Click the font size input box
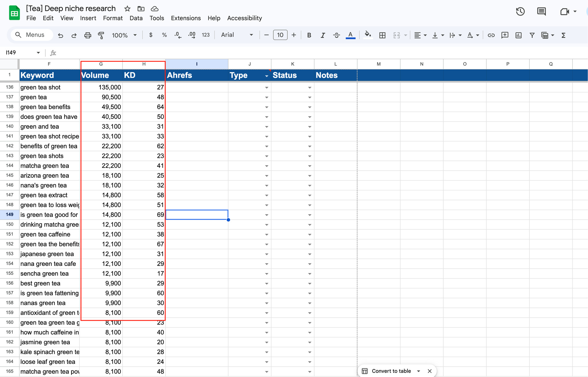Viewport: 588px width, 377px height. coord(280,35)
